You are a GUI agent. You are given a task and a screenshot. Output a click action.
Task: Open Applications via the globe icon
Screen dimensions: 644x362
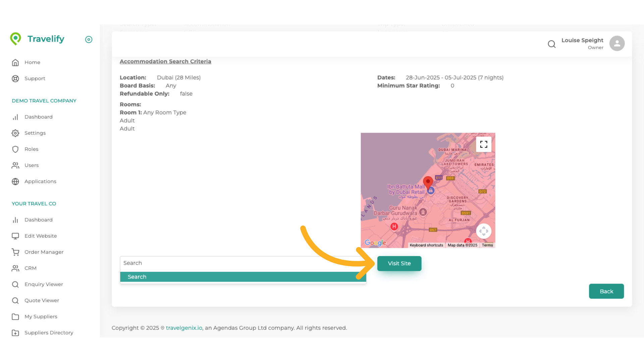(x=15, y=181)
